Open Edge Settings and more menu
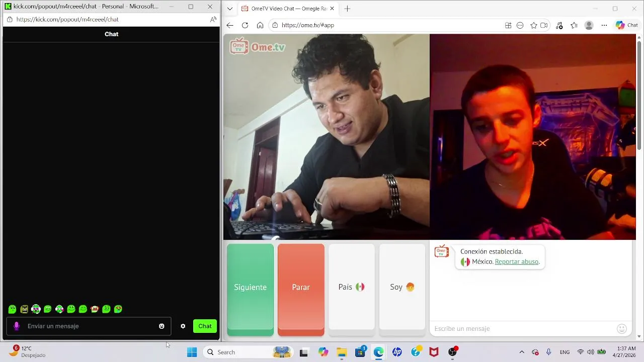This screenshot has height=362, width=644. [x=604, y=25]
